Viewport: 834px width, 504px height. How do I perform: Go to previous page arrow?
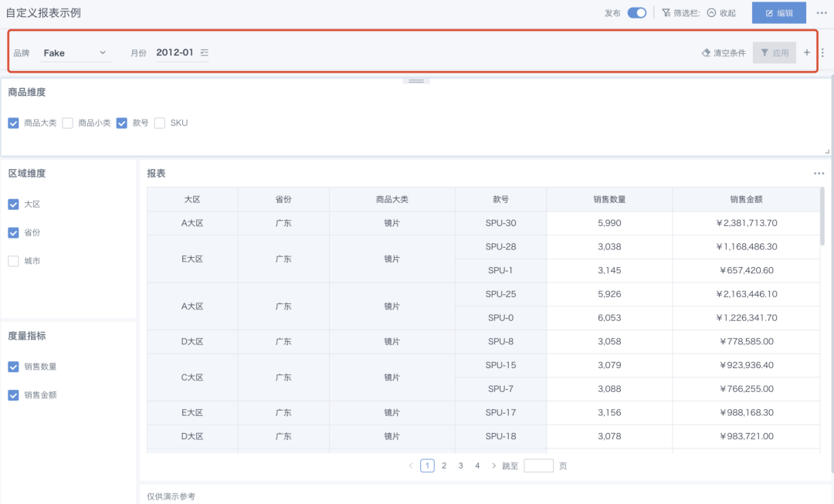point(411,465)
